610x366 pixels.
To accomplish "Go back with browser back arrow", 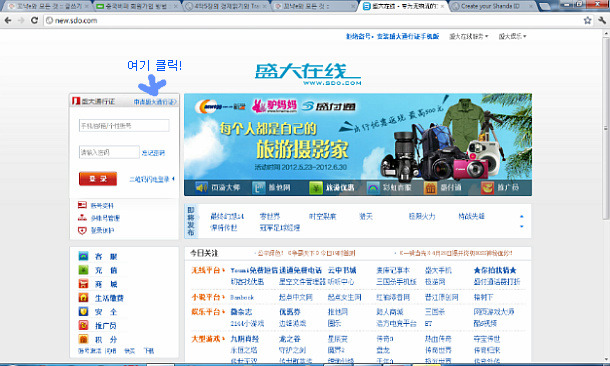I will point(8,20).
